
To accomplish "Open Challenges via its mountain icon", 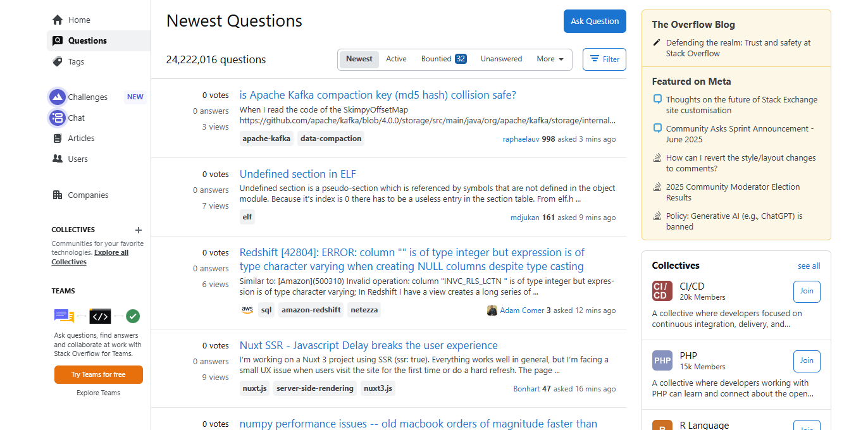I will tap(58, 97).
